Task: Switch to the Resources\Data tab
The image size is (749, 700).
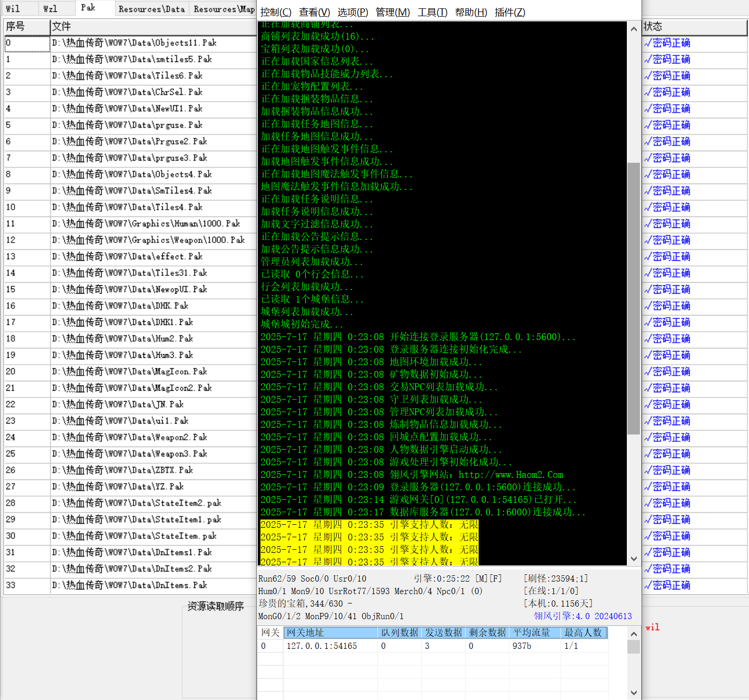Action: [151, 9]
